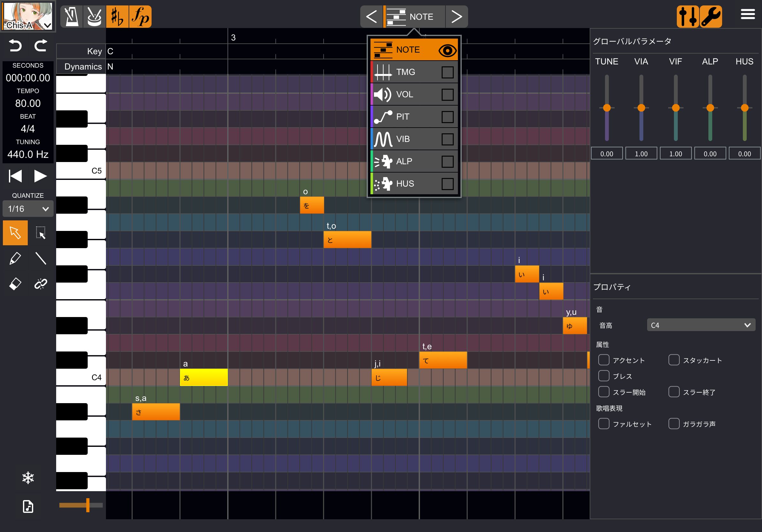Open the 音高 C4 pitch dropdown
This screenshot has height=532, width=762.
click(701, 325)
